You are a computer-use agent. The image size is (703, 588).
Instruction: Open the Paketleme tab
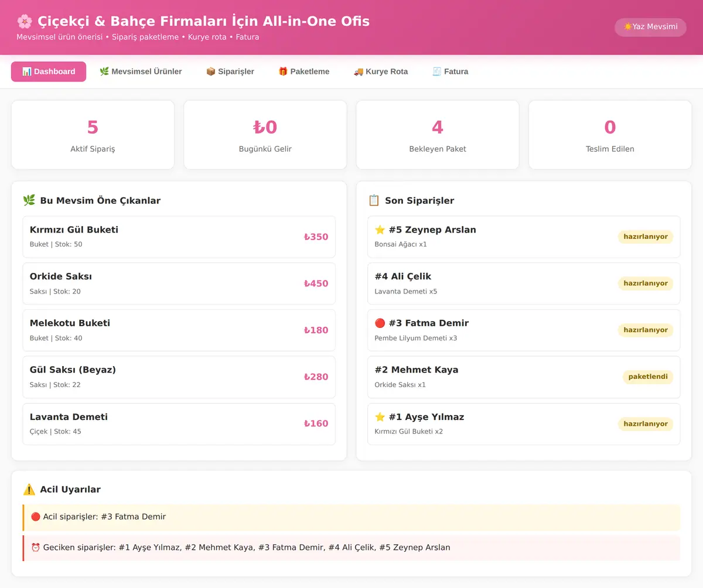[x=303, y=71]
